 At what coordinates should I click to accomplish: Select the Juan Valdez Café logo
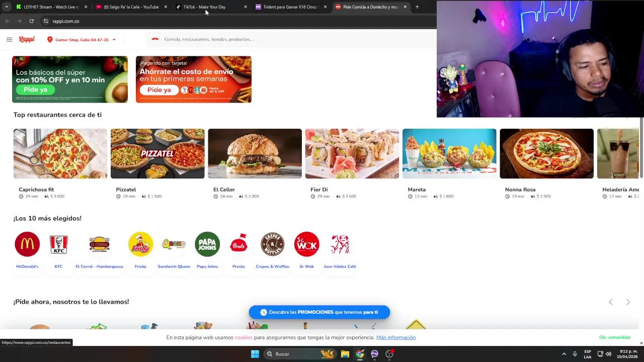(340, 244)
